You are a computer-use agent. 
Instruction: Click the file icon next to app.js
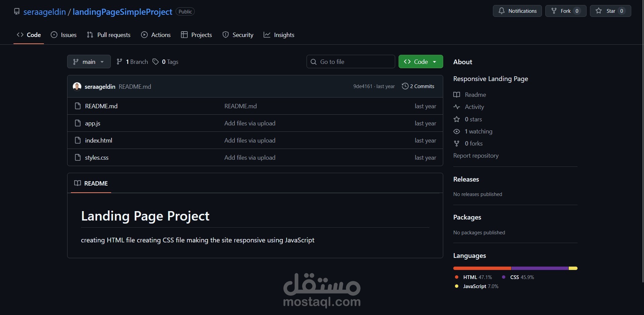(78, 123)
